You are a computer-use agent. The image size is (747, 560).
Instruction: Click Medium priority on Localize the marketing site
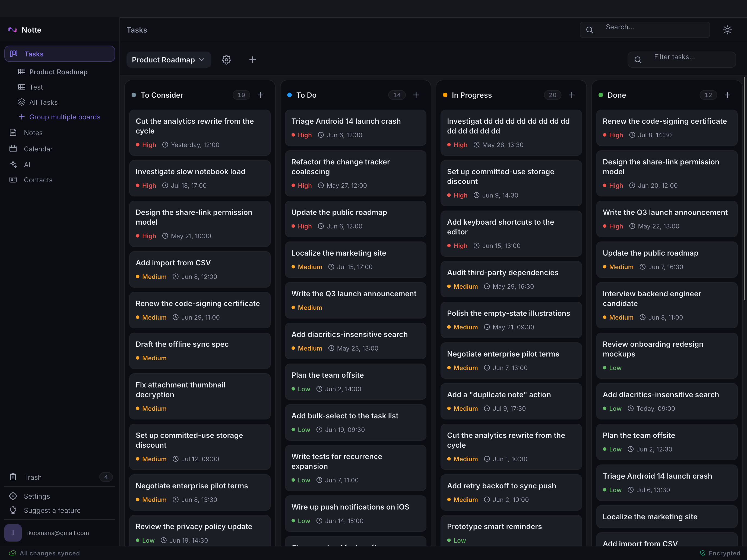(307, 267)
